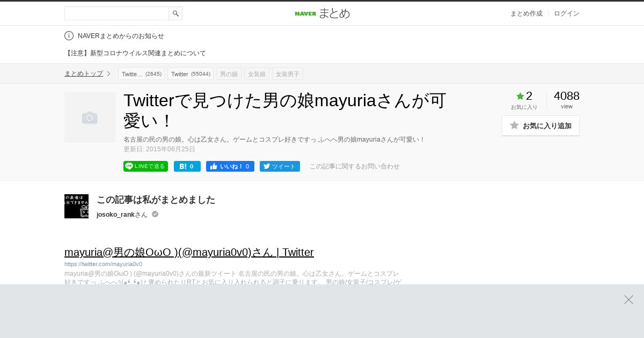Viewport: 644px width, 338px height.
Task: Open mayuria@男の娘 Twitter headline link
Action: pyautogui.click(x=189, y=252)
